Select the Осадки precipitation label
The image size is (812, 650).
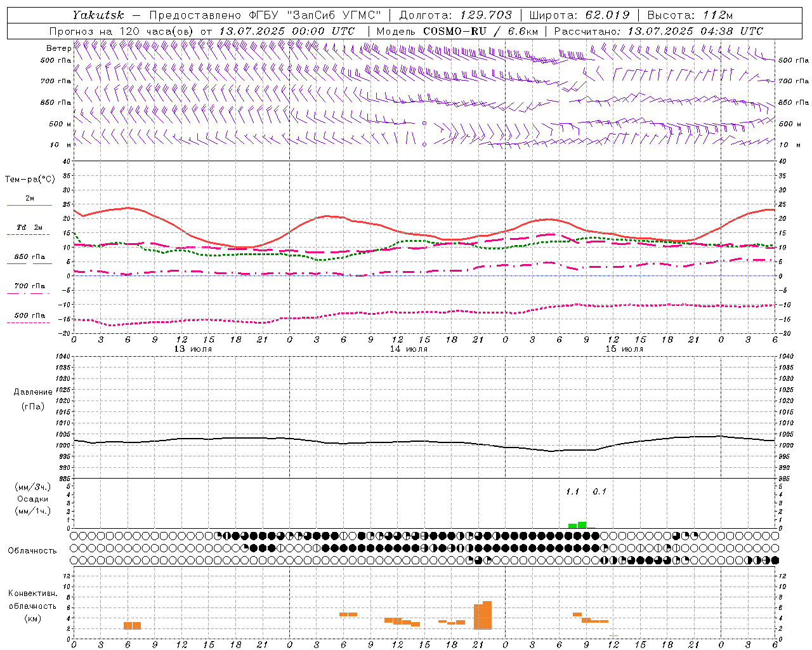pyautogui.click(x=32, y=499)
